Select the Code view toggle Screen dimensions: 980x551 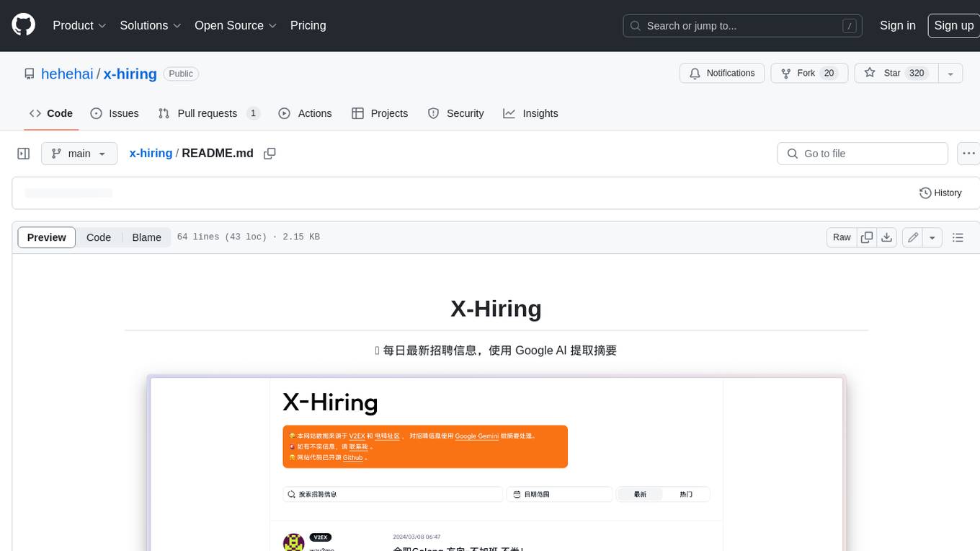click(99, 237)
